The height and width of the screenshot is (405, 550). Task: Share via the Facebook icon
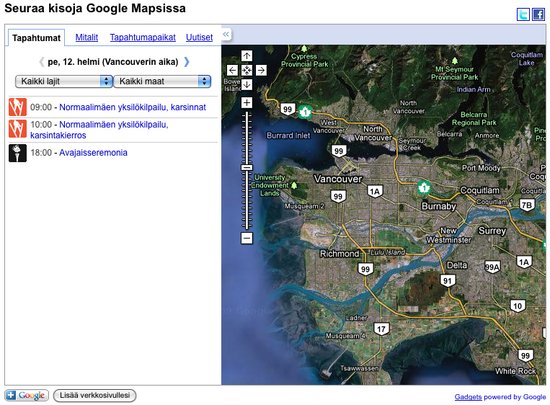538,14
